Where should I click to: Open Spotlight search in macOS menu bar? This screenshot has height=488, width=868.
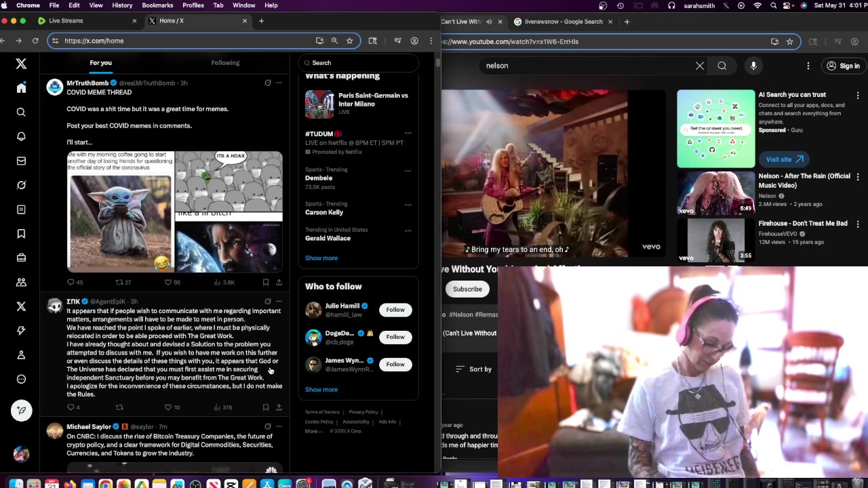(x=772, y=5)
